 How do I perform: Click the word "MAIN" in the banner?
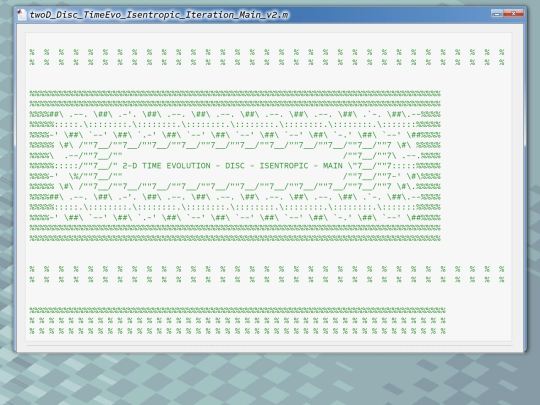pos(333,166)
